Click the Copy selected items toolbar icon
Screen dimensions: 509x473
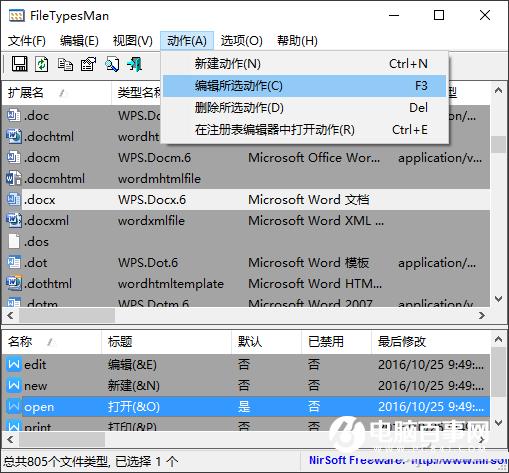tap(65, 64)
